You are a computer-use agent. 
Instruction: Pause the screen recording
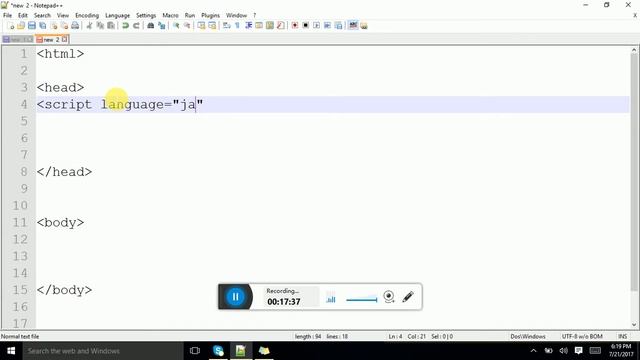(236, 297)
